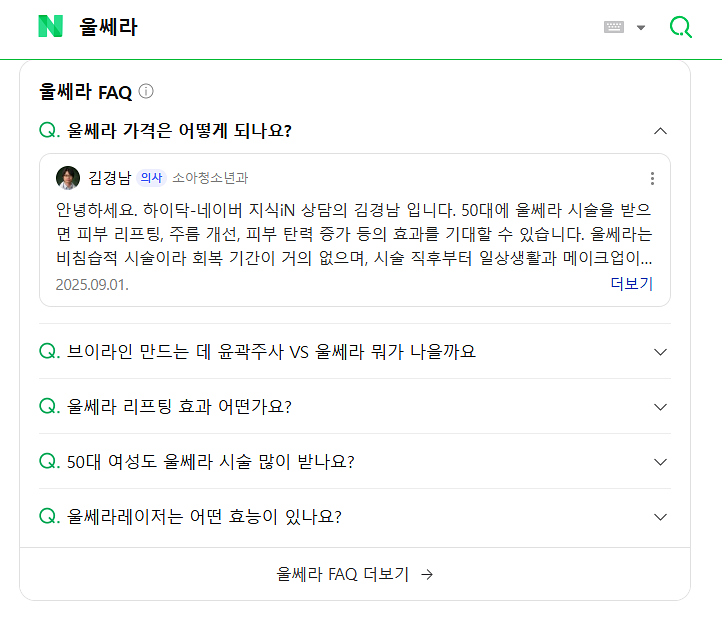Click the 울쎄라 search query field
This screenshot has width=722, height=625.
[300, 27]
